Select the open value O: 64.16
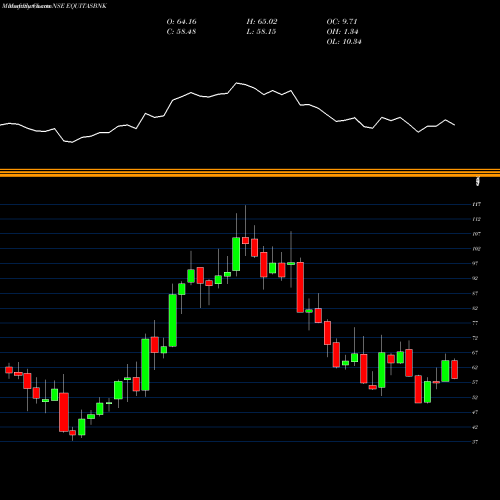This screenshot has width=500, height=500. coord(181,22)
